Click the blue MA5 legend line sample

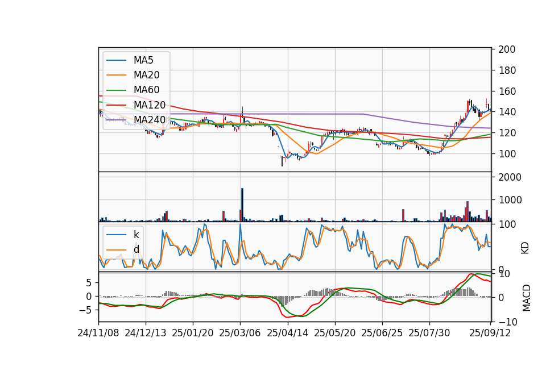click(116, 60)
